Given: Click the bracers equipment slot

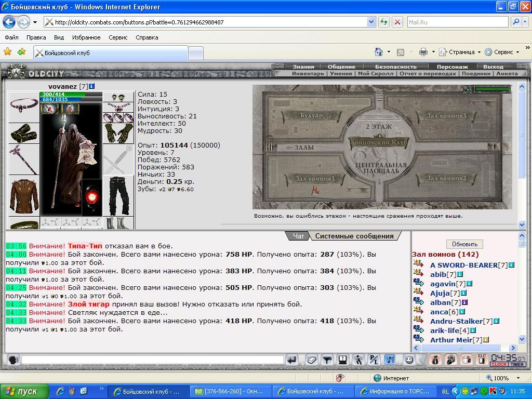Looking at the screenshot, I should tap(24, 133).
